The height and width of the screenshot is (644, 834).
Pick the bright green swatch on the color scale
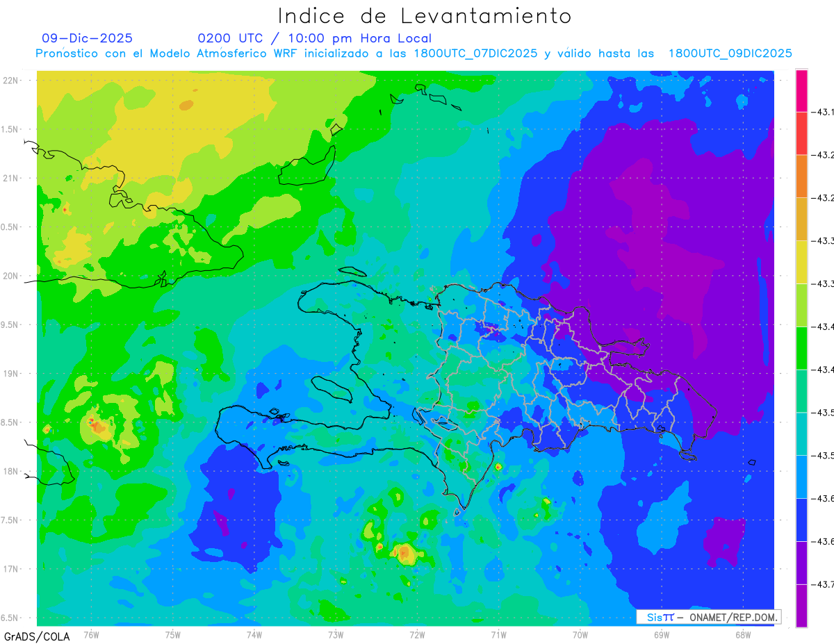pos(802,347)
